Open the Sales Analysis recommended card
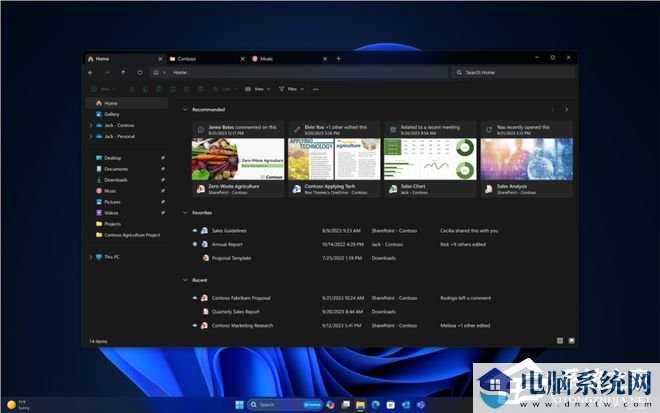The height and width of the screenshot is (413, 660). coord(527,159)
